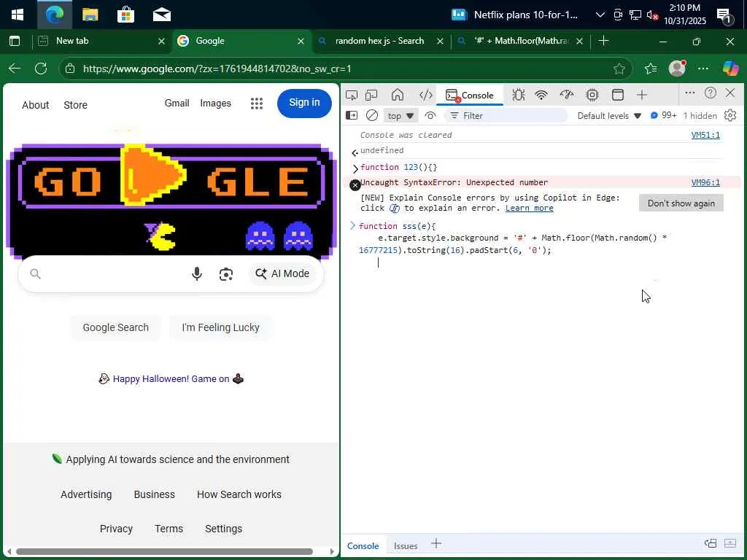This screenshot has height=560, width=747.
Task: Expand the function 123(){} console entry
Action: [x=355, y=168]
